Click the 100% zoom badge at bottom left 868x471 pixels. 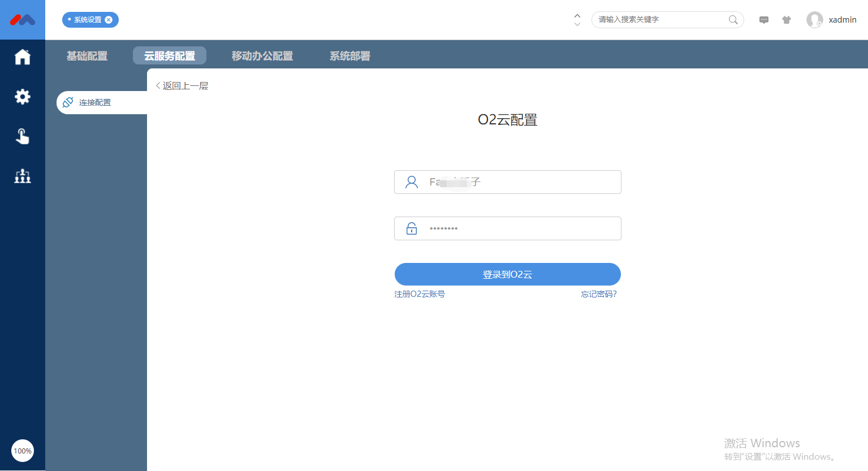pyautogui.click(x=22, y=451)
